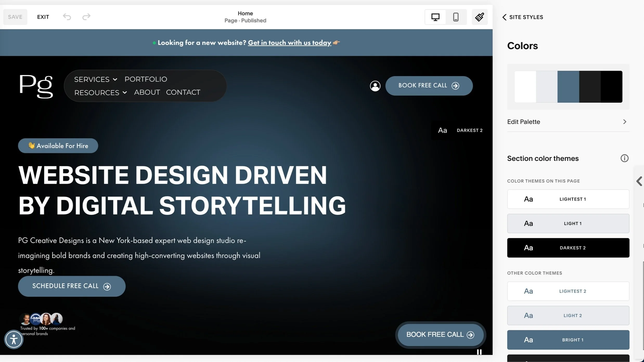Expand the Resources navigation dropdown
This screenshot has height=362, width=644.
tap(100, 93)
